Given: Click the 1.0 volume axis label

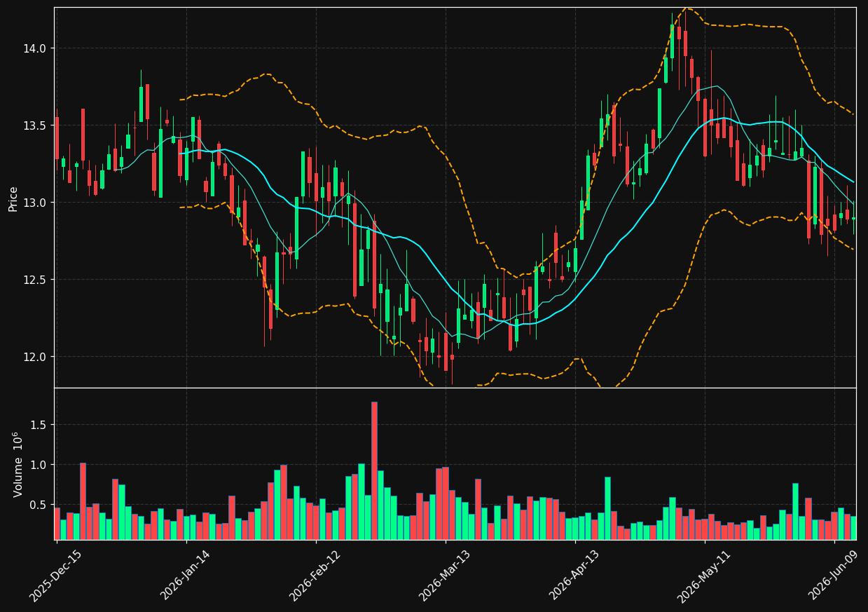Looking at the screenshot, I should [x=40, y=465].
